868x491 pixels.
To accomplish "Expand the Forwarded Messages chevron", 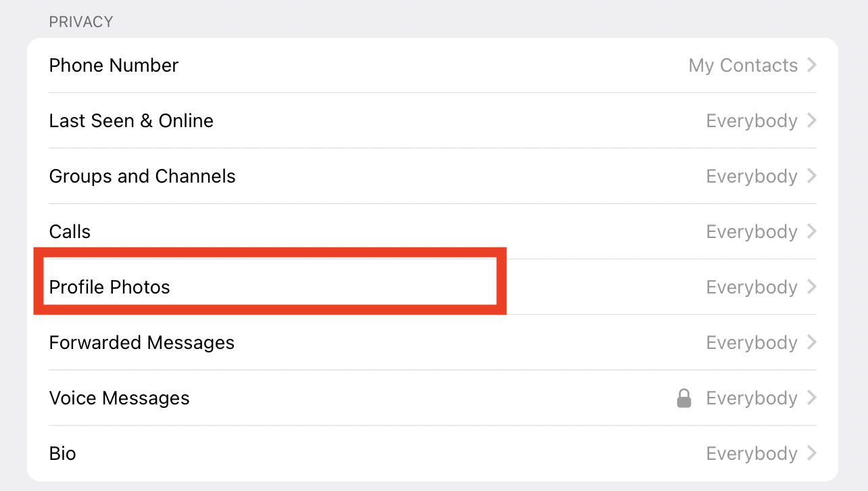I will point(812,342).
